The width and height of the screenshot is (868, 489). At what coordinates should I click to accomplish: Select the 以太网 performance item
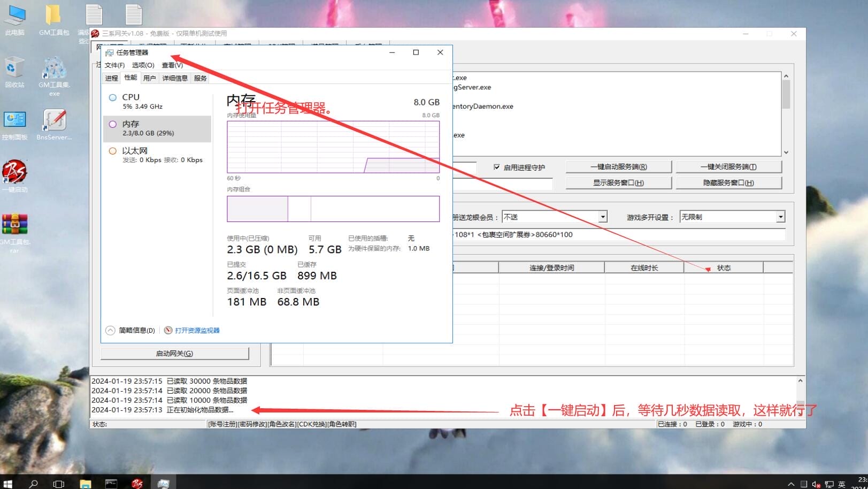(x=157, y=155)
